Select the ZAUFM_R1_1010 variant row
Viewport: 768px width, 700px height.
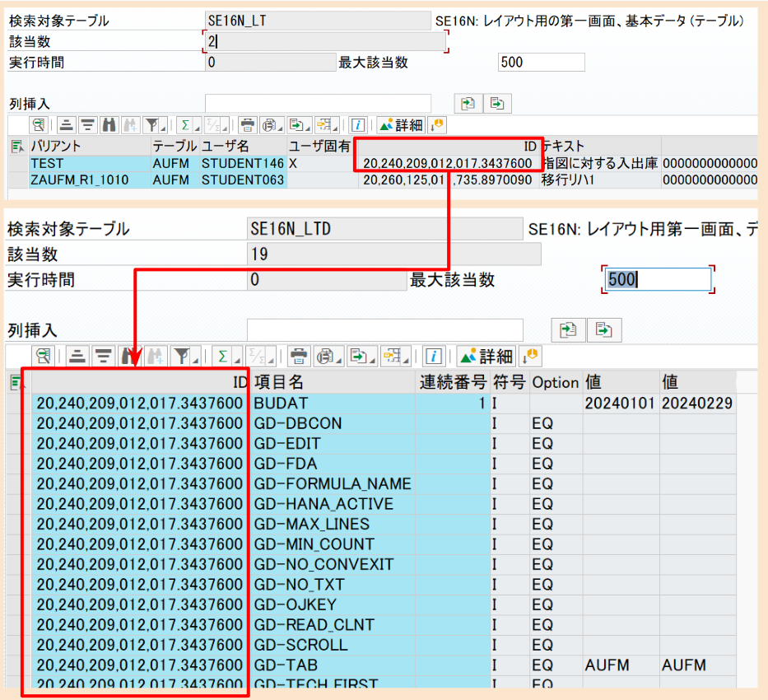(80, 180)
